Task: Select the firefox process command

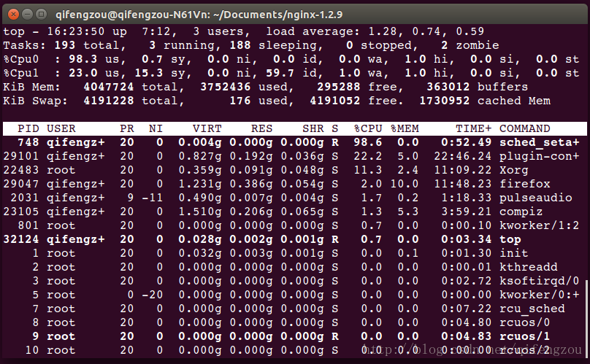Action: coord(524,184)
